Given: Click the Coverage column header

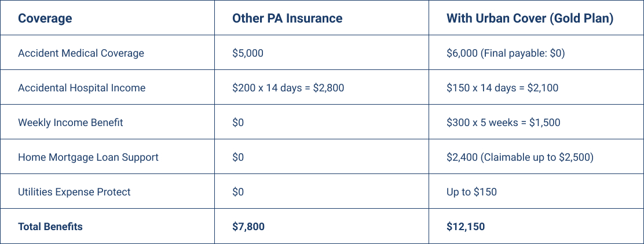Looking at the screenshot, I should pos(45,18).
